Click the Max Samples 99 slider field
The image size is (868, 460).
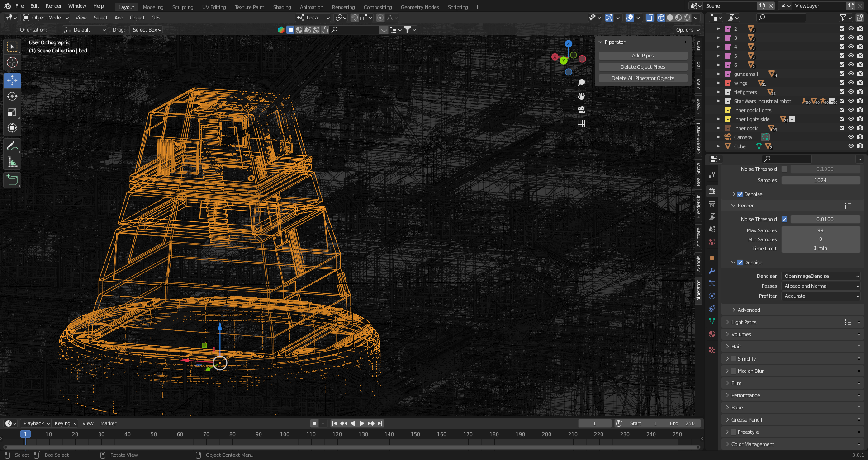tap(821, 230)
